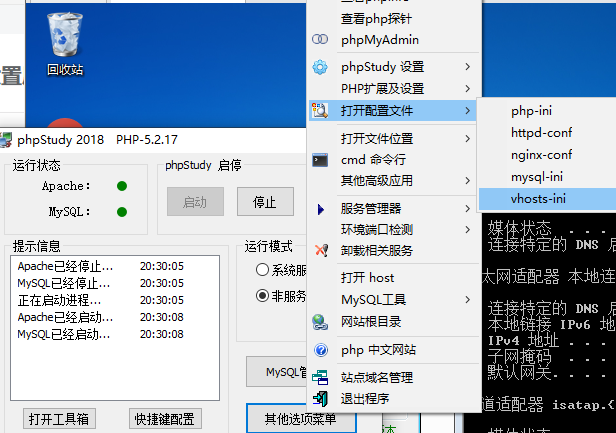Click the 打开配置文件 magnifier icon

tap(320, 110)
